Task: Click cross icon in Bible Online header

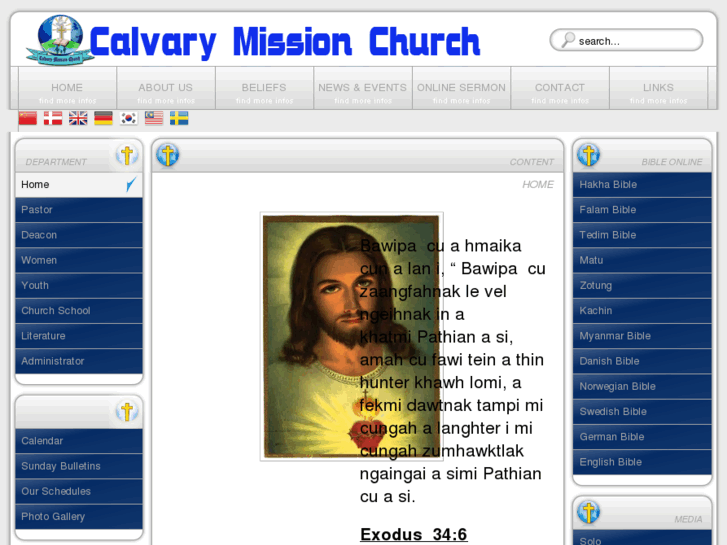Action: (589, 155)
